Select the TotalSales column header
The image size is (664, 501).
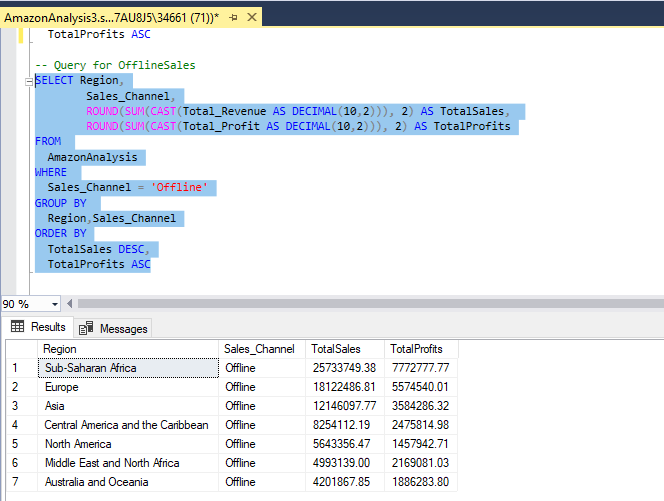pyautogui.click(x=345, y=349)
